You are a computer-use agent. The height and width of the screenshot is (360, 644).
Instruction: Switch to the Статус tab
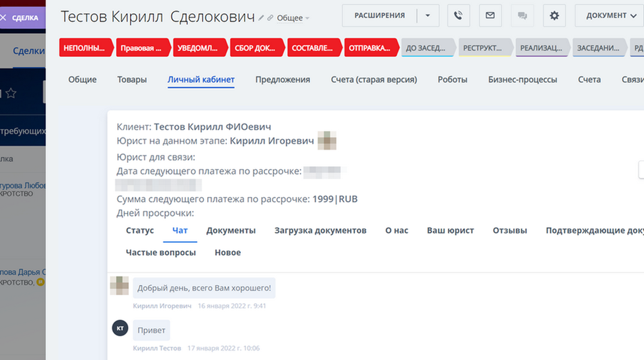coord(139,230)
